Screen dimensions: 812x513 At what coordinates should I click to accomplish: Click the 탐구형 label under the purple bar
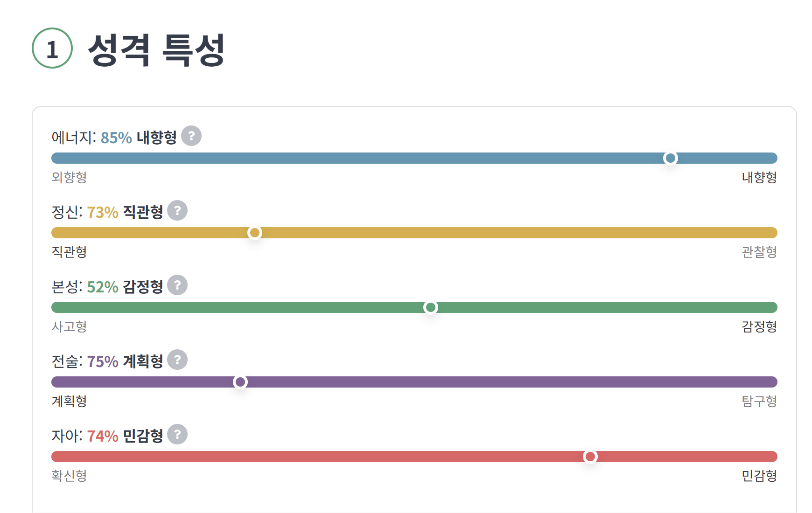coord(759,401)
